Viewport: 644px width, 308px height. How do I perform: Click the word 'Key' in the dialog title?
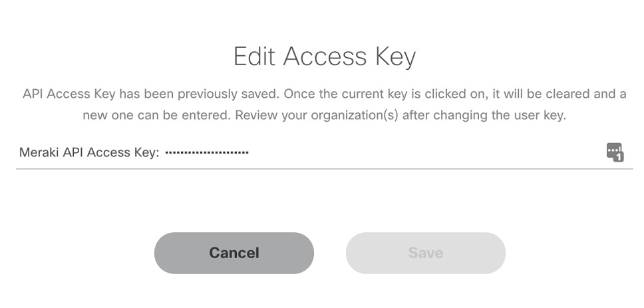click(x=395, y=57)
